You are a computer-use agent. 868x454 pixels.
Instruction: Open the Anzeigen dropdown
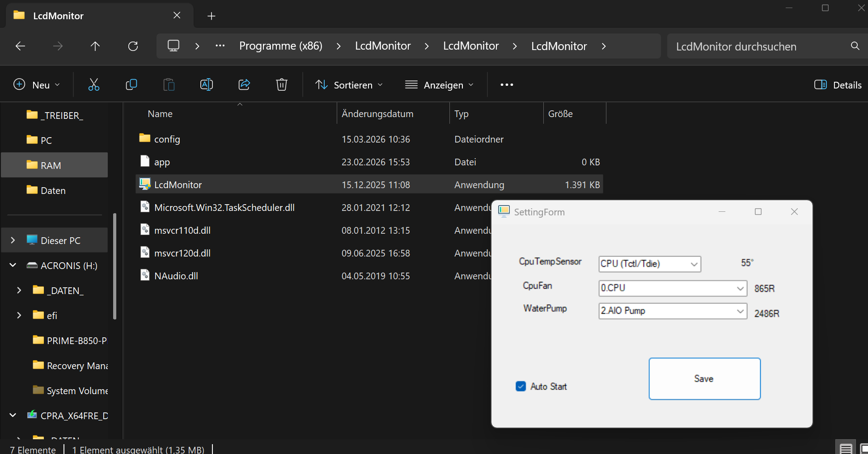pos(439,85)
